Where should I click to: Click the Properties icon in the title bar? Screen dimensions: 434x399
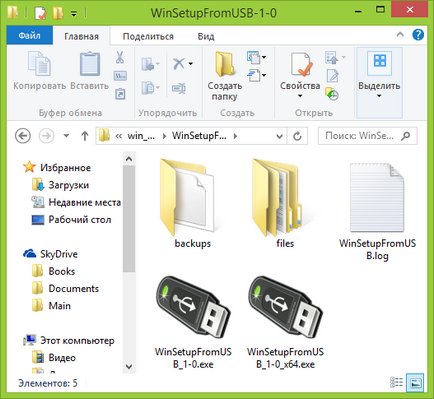41,13
